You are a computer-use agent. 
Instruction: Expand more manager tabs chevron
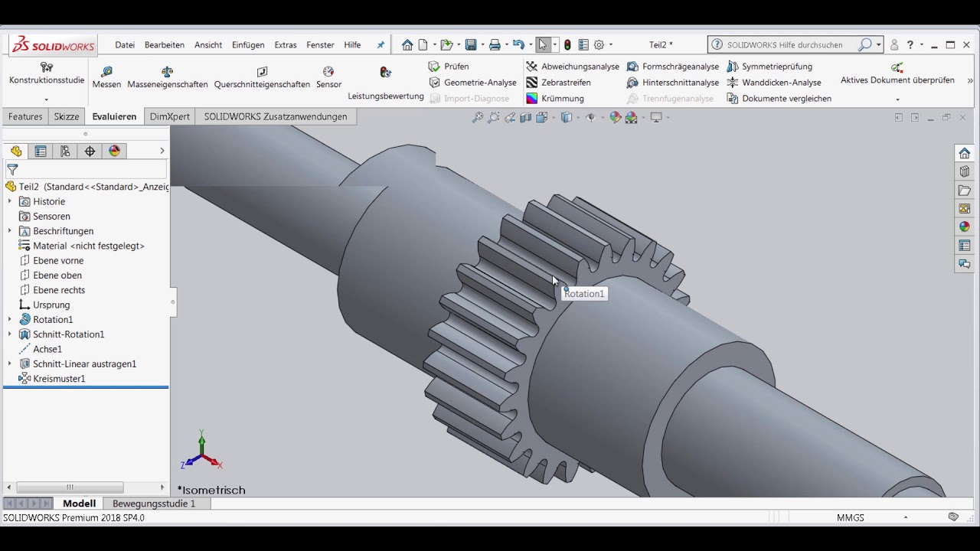[162, 152]
